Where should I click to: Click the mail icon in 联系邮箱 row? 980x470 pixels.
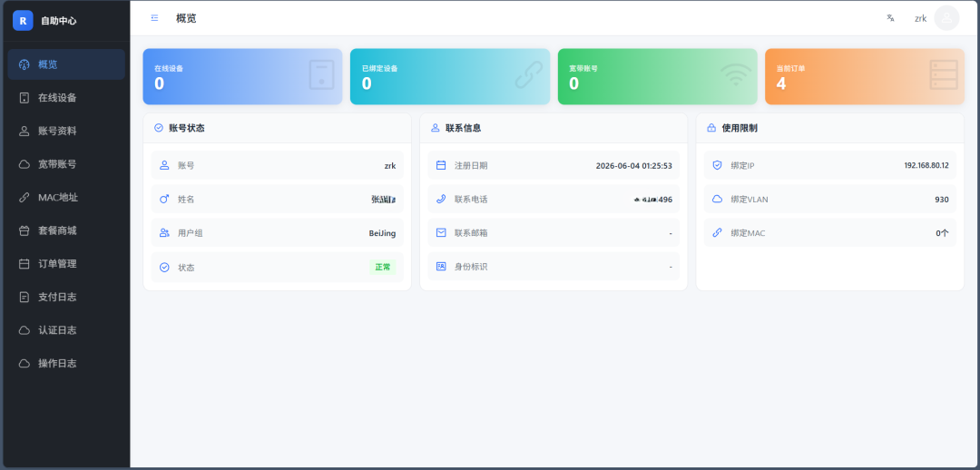coord(441,232)
